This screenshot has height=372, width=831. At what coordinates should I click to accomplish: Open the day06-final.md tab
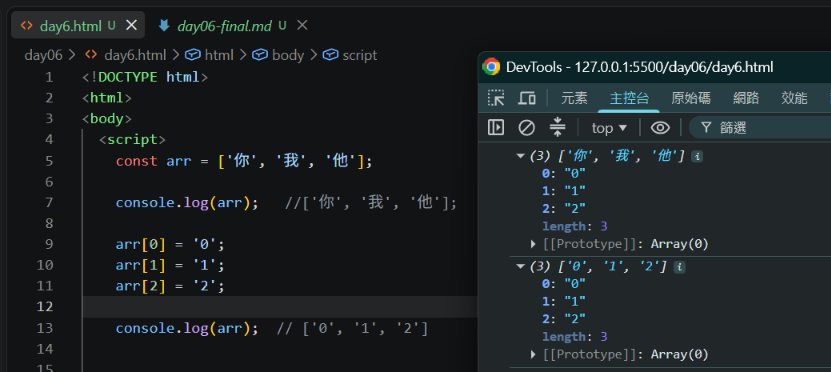224,25
